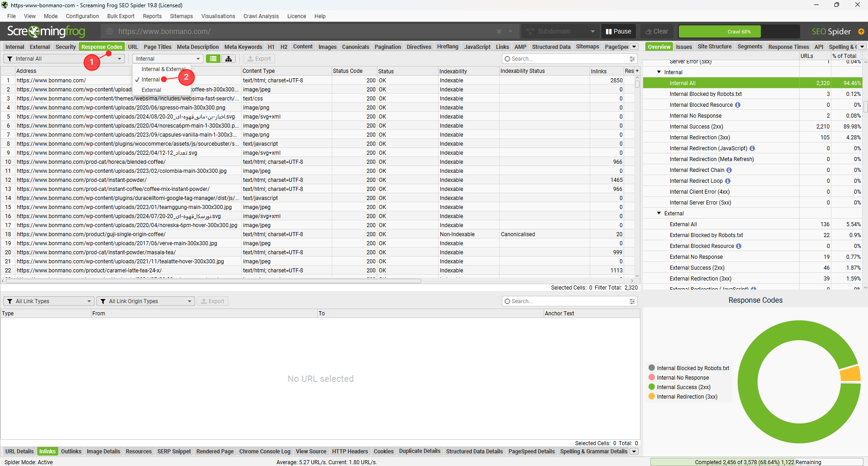Pause the crawl
868x466 pixels.
618,32
